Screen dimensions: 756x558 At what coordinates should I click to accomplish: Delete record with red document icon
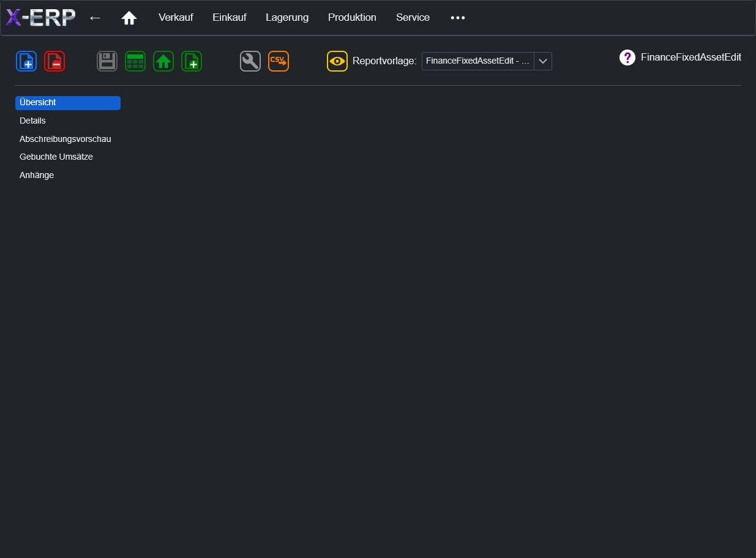(x=54, y=61)
